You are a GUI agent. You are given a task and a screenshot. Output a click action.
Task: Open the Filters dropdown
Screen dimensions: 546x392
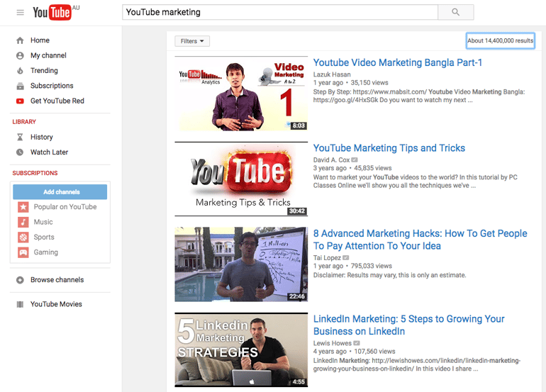[192, 41]
